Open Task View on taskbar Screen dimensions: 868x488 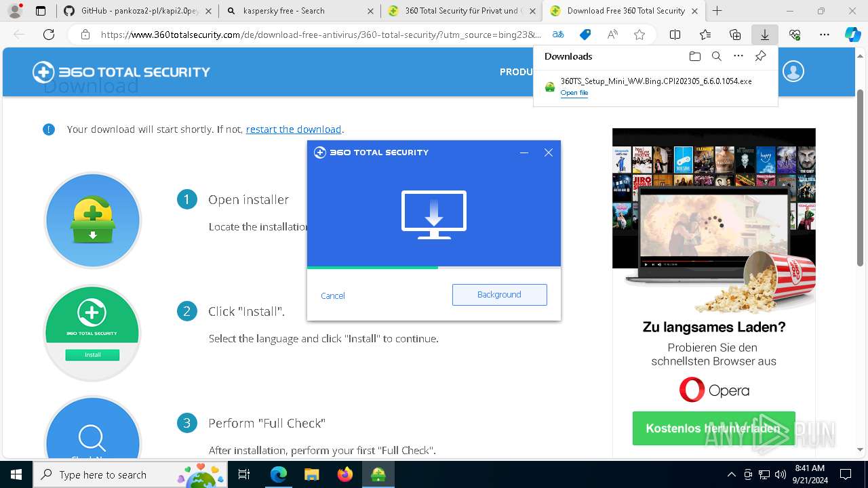[x=245, y=474]
